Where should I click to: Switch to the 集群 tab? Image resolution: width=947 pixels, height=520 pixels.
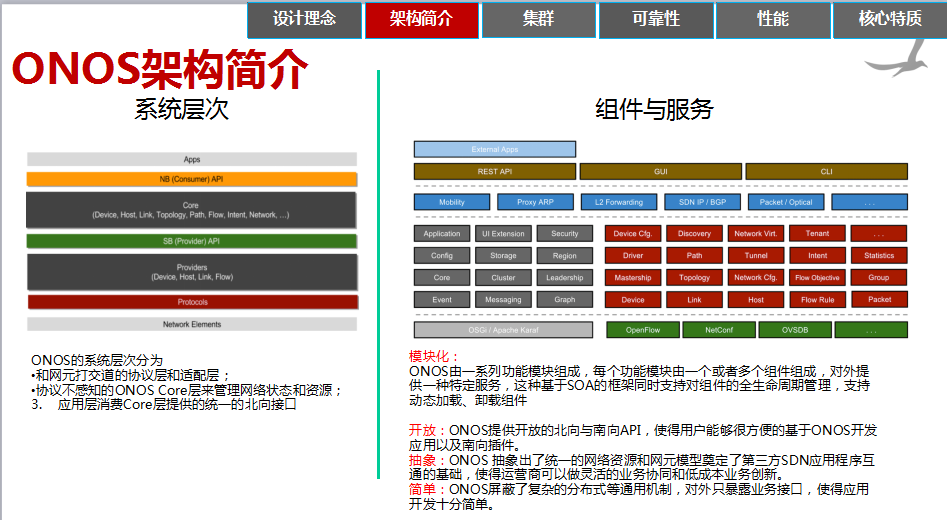[538, 20]
